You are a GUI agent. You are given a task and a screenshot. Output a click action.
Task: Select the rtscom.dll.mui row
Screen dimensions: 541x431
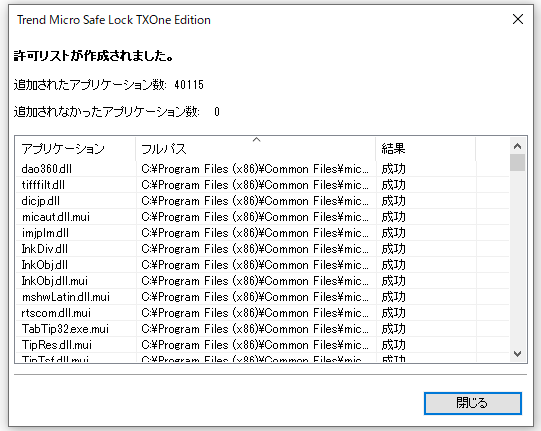pyautogui.click(x=262, y=313)
